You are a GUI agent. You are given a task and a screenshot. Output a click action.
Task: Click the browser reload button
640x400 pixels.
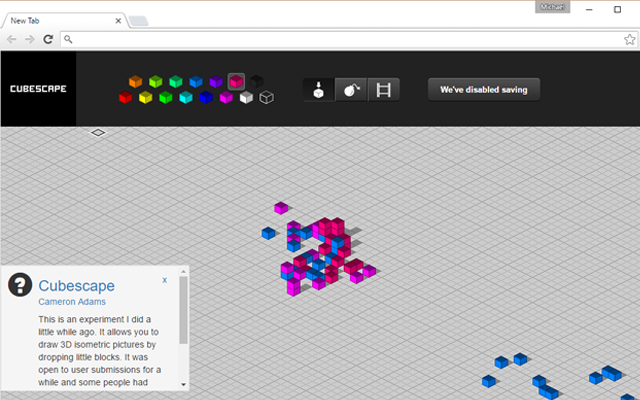[48, 39]
